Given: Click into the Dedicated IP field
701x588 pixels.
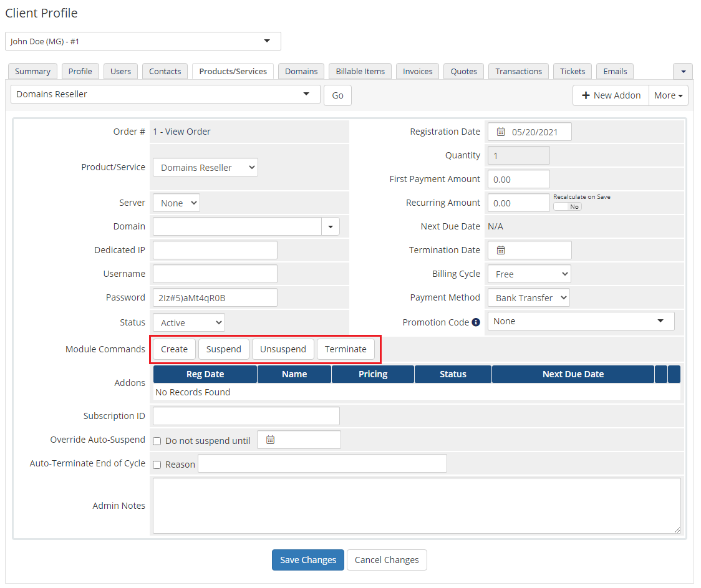Looking at the screenshot, I should pos(215,250).
